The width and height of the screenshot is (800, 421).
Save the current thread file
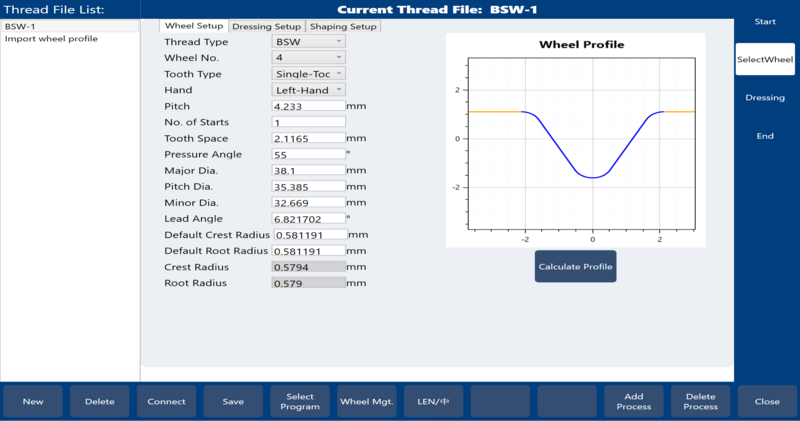[x=233, y=402]
